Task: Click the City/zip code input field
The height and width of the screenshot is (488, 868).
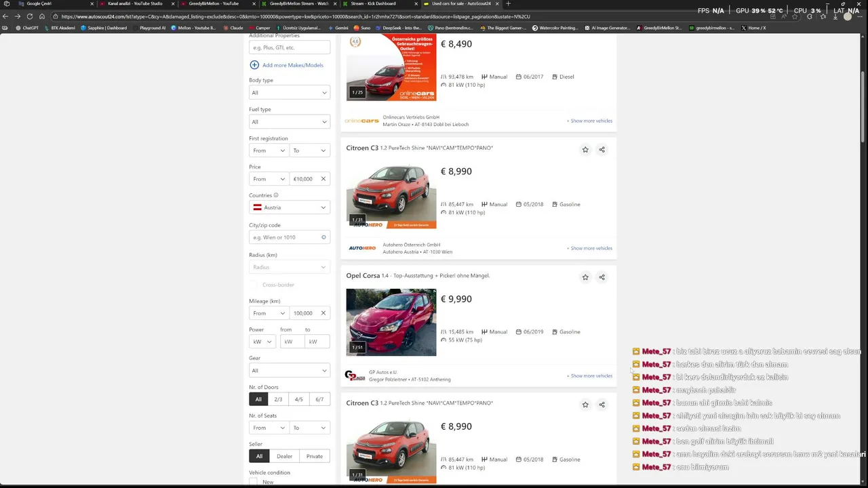Action: [289, 237]
